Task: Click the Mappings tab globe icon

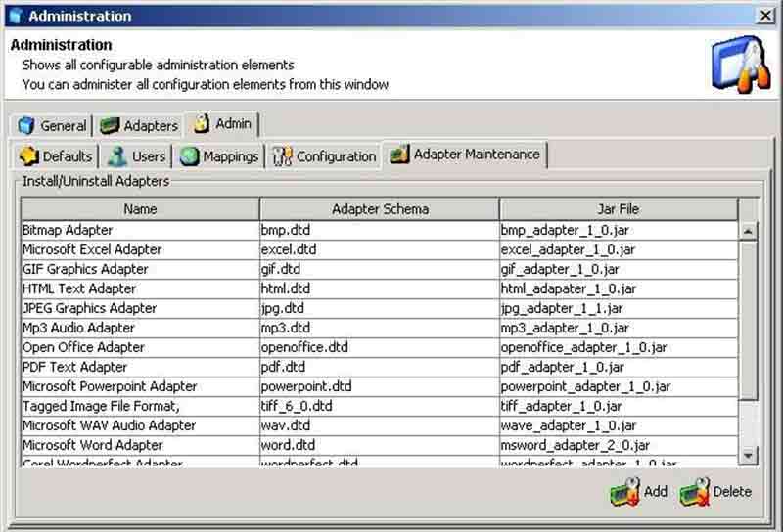Action: pos(189,156)
